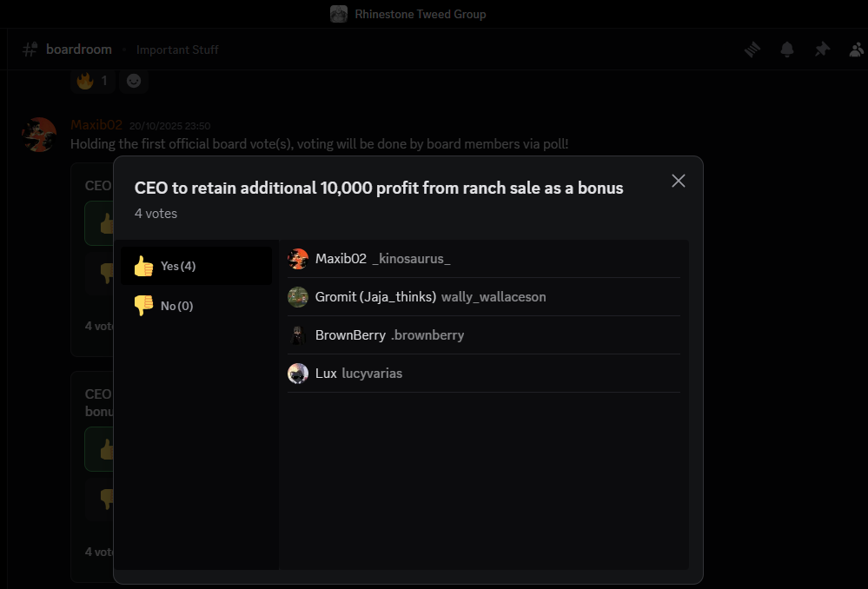Click Lux's avatar in voter list
The image size is (868, 589).
(298, 374)
